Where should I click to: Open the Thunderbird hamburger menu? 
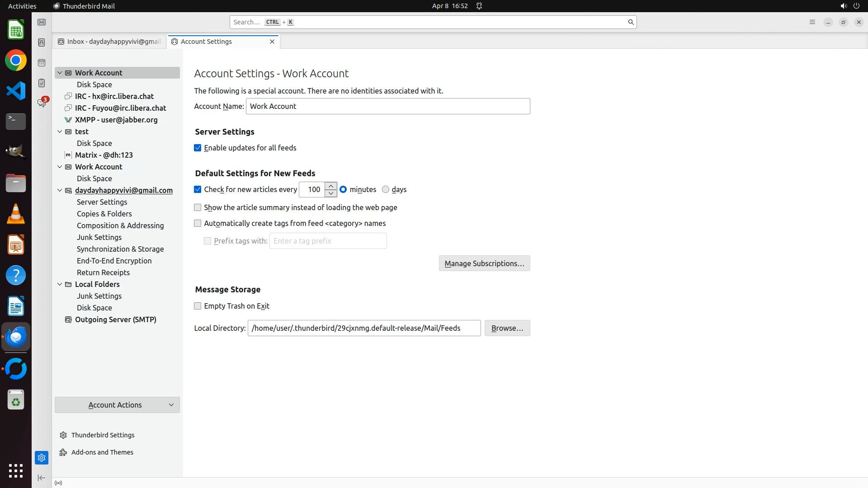pos(812,22)
